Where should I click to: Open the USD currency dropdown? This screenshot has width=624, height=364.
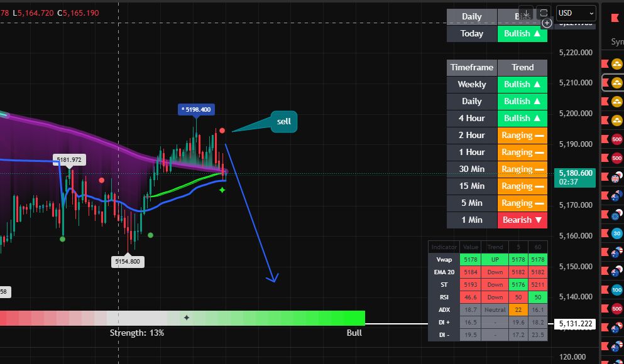coord(576,13)
